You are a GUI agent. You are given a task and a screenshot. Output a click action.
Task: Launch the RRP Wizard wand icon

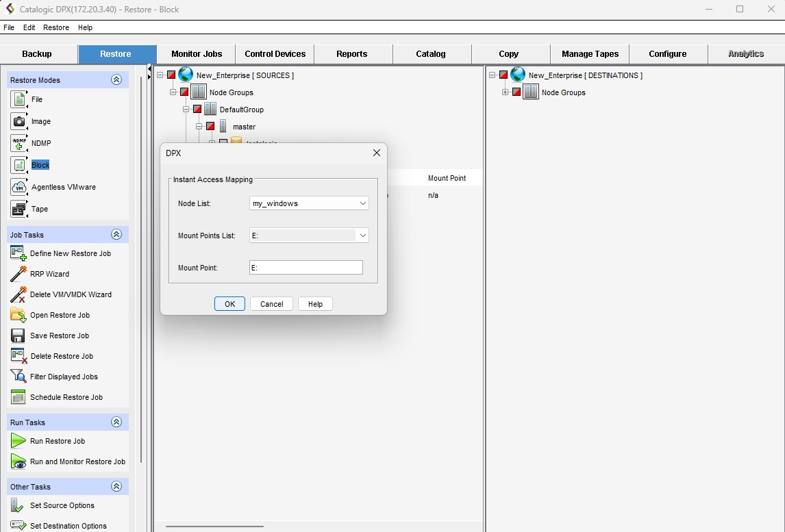click(18, 274)
